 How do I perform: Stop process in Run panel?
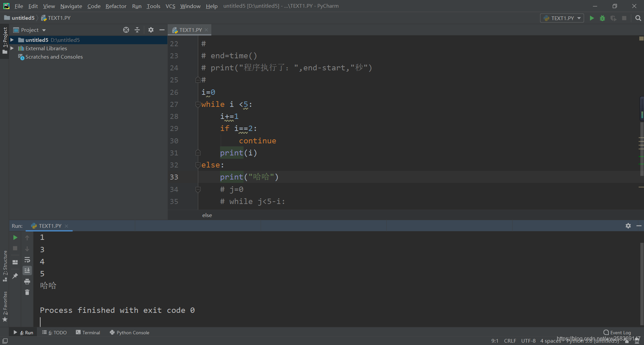coord(15,248)
